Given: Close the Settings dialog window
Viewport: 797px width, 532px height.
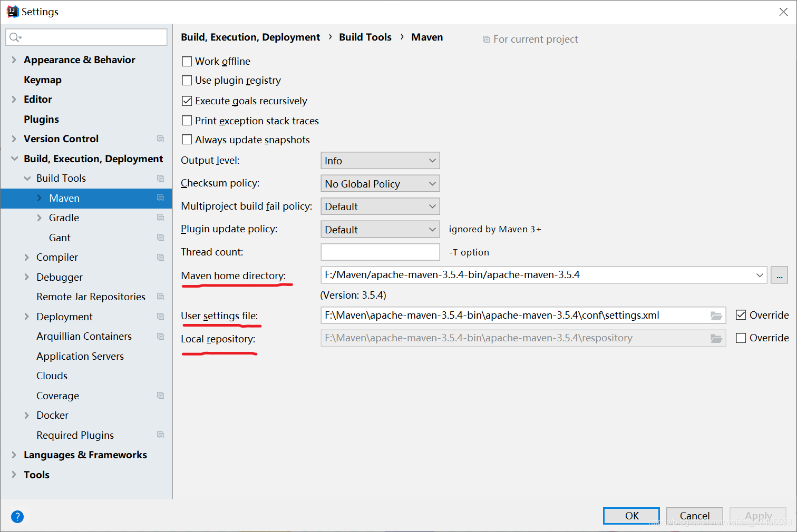Looking at the screenshot, I should pos(783,12).
